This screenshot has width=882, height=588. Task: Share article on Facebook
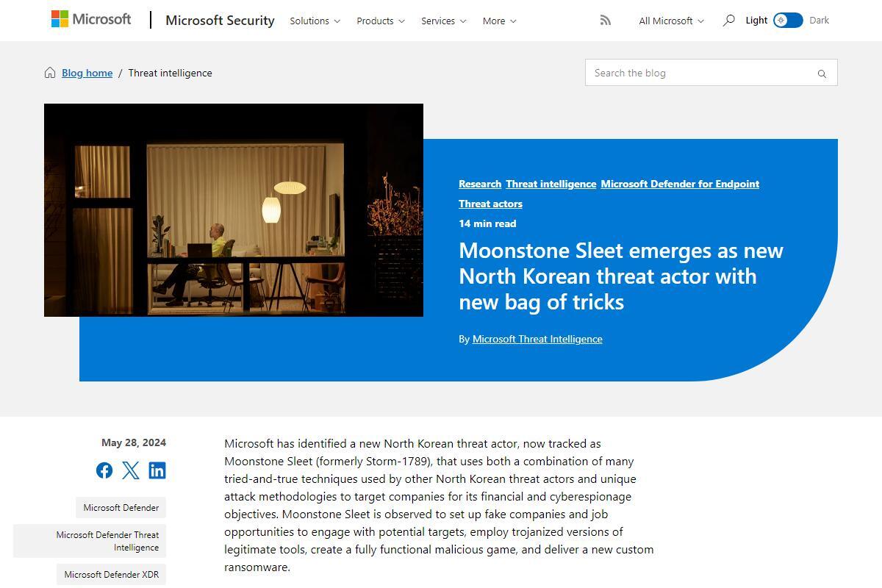pos(104,470)
